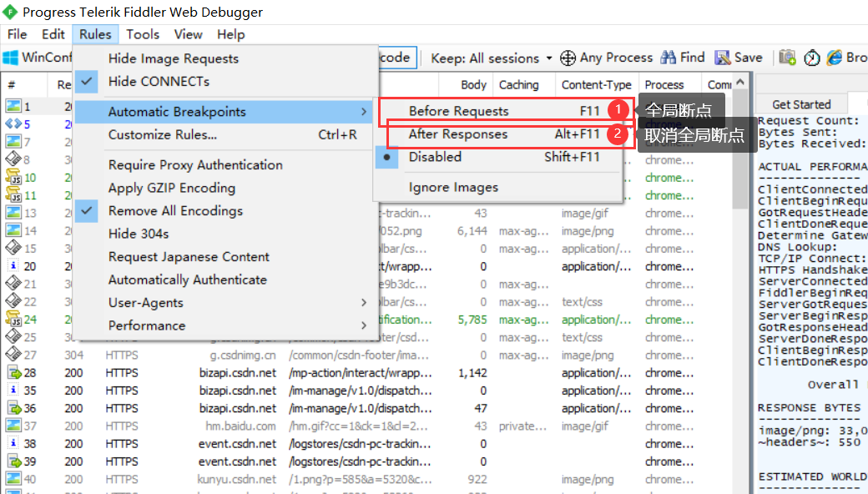Screen dimensions: 868x494
Task: Open the Tools menu
Action: pos(143,34)
